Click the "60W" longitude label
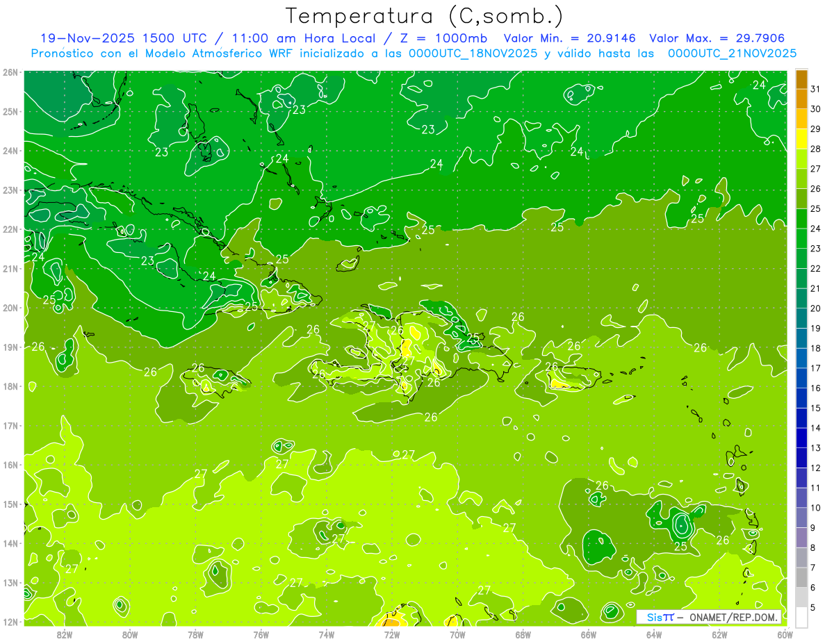834x644 pixels. [x=785, y=634]
